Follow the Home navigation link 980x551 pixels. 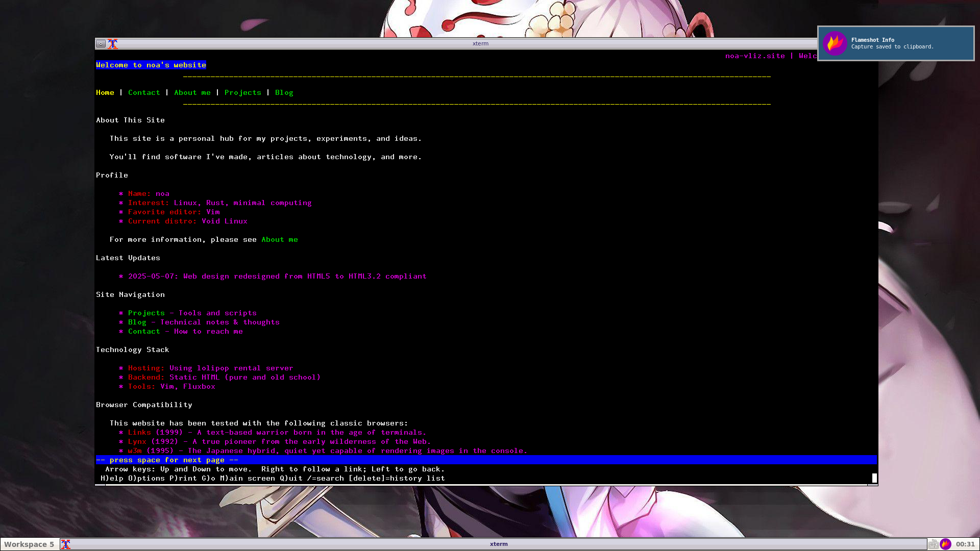(x=105, y=92)
